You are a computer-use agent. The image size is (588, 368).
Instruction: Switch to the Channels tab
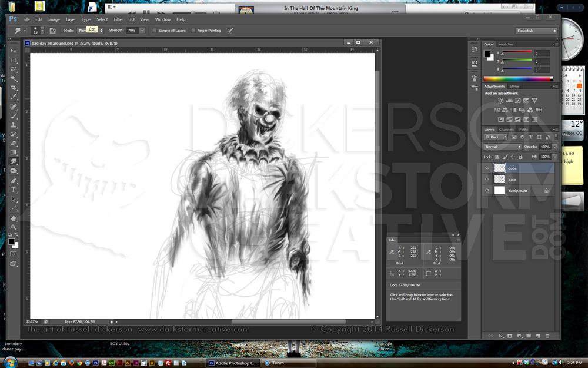pyautogui.click(x=506, y=130)
